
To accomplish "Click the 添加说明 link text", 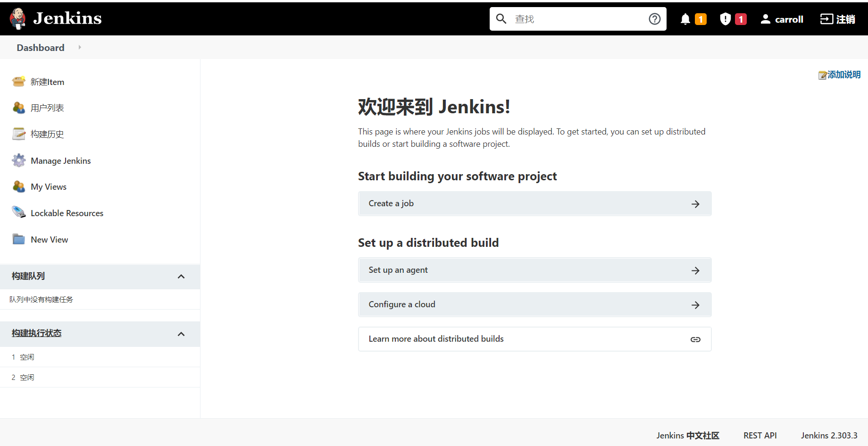I will point(844,75).
